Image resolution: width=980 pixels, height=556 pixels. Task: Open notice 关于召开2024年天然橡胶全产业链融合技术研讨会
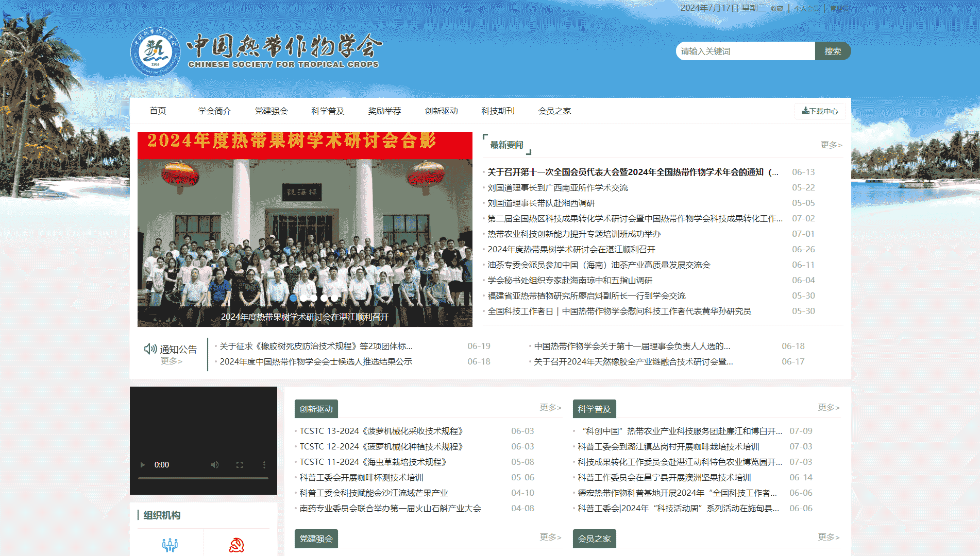click(x=633, y=362)
